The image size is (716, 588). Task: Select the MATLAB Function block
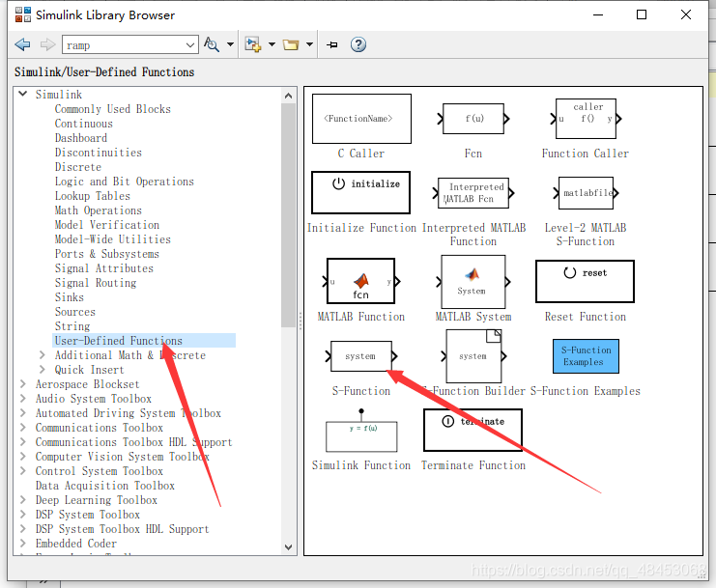click(x=360, y=282)
